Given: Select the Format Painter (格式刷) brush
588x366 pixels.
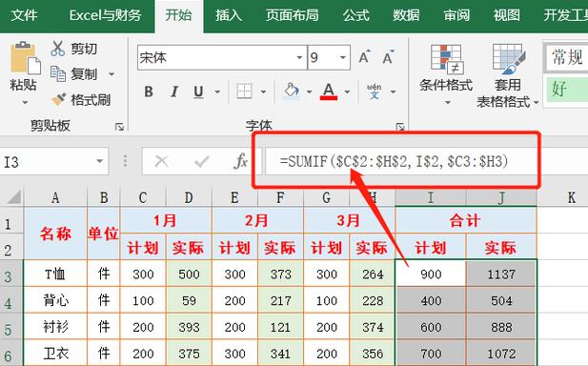Looking at the screenshot, I should tap(58, 99).
